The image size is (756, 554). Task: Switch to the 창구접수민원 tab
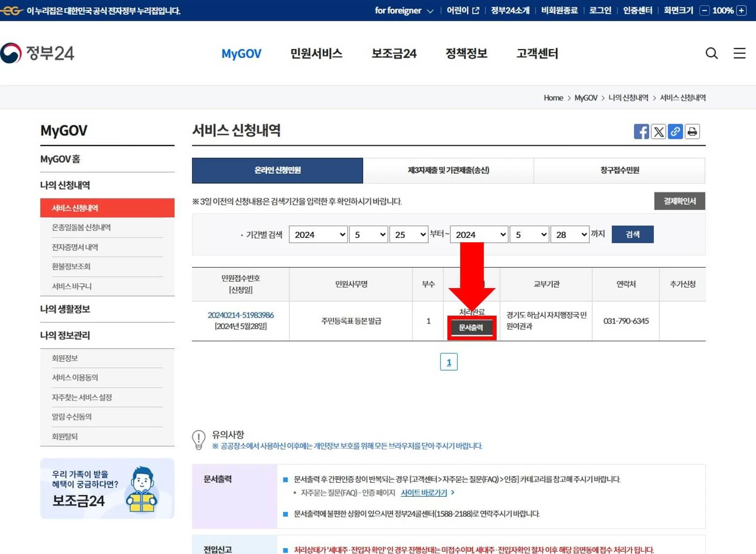point(619,170)
